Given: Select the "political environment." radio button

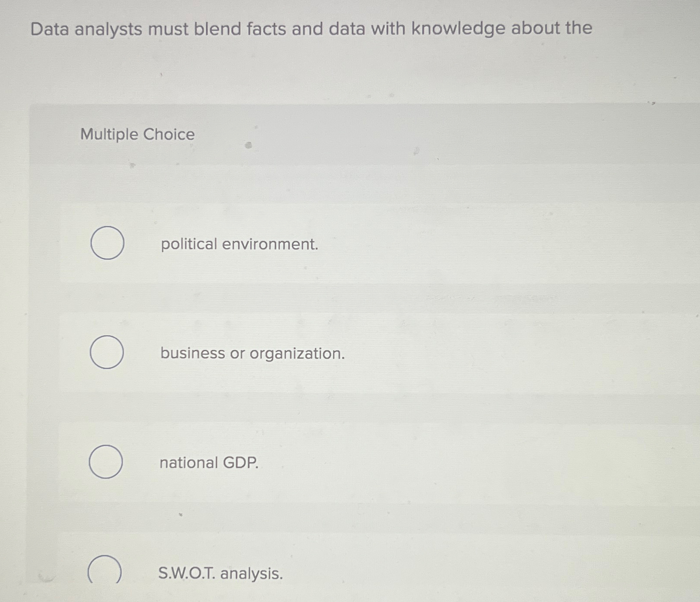Looking at the screenshot, I should click(x=106, y=243).
